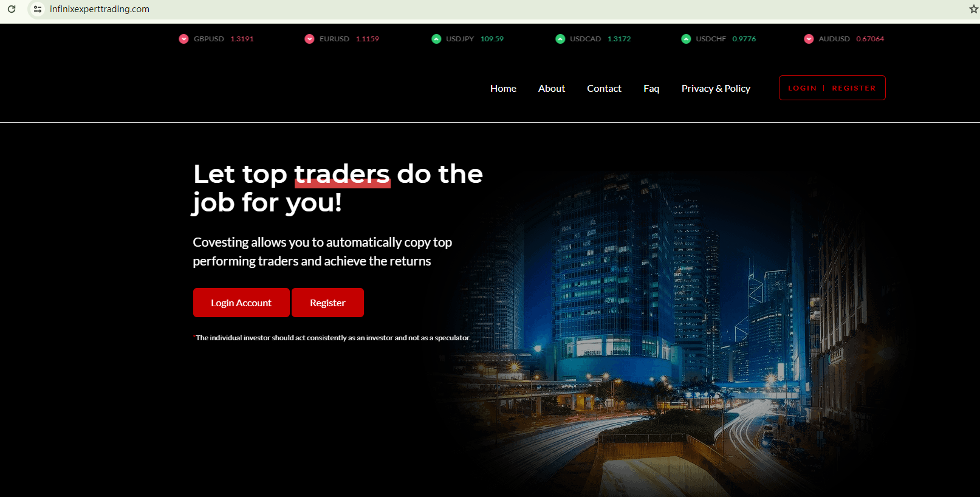Viewport: 980px width, 497px height.
Task: Open the About page
Action: point(552,89)
